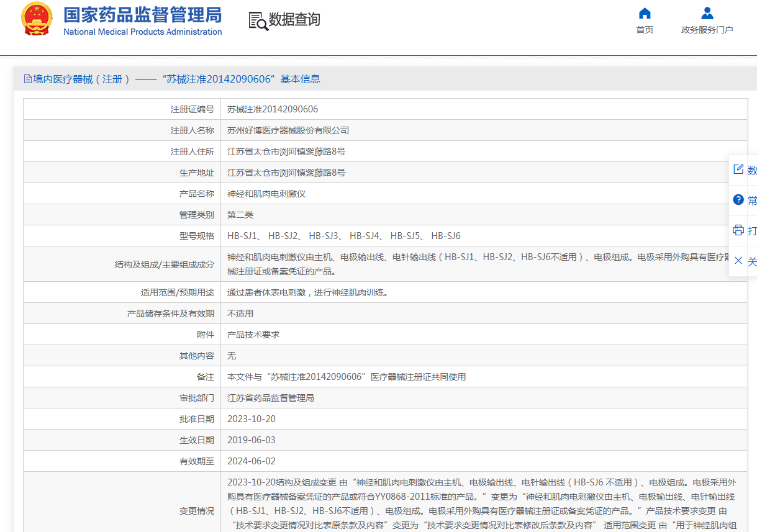Click 政务服务门户 navigation label
Viewport: 757px width, 532px height.
click(707, 30)
